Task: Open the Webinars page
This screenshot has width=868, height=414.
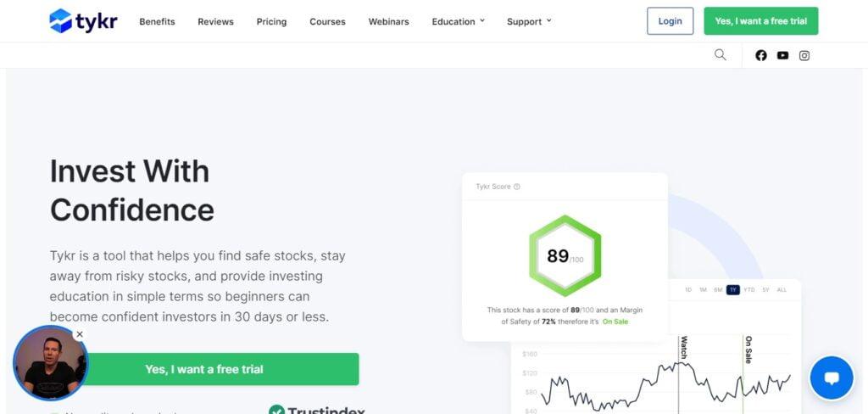Action: [388, 21]
